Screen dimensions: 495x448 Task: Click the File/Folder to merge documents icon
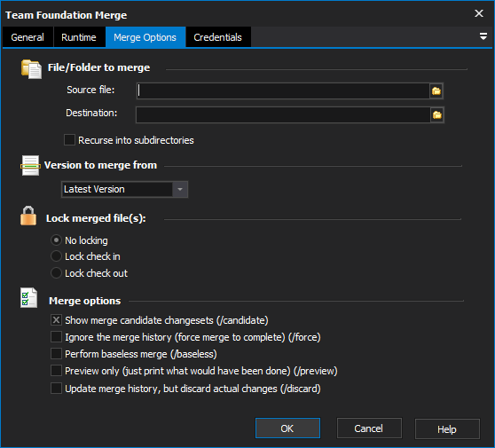click(31, 69)
